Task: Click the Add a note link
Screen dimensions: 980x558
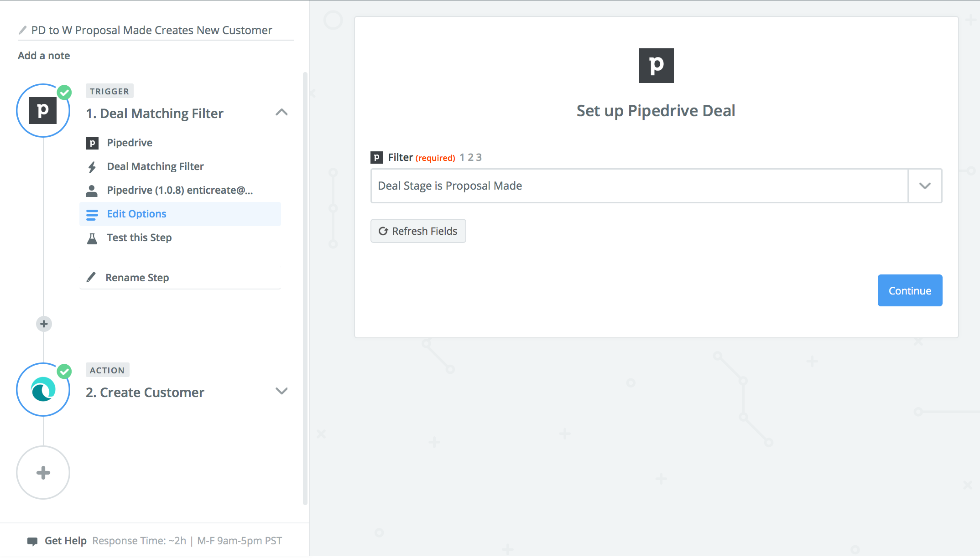Action: (44, 56)
